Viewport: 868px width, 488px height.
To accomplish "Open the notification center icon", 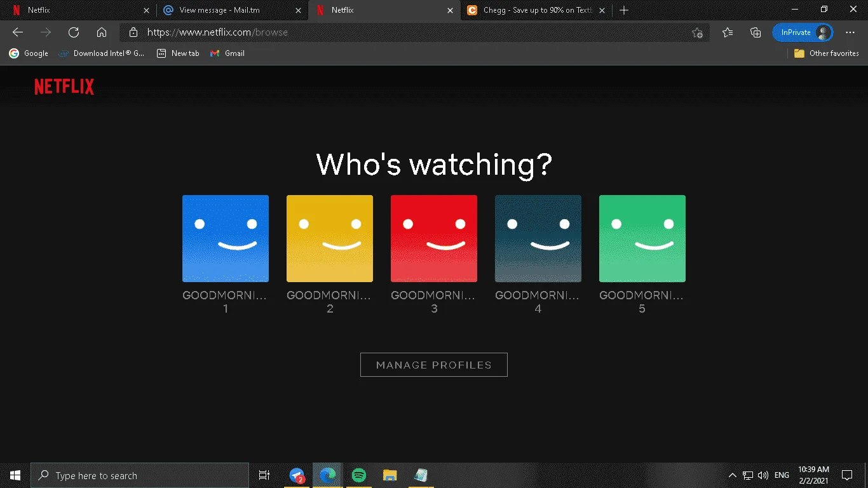I will pyautogui.click(x=847, y=475).
